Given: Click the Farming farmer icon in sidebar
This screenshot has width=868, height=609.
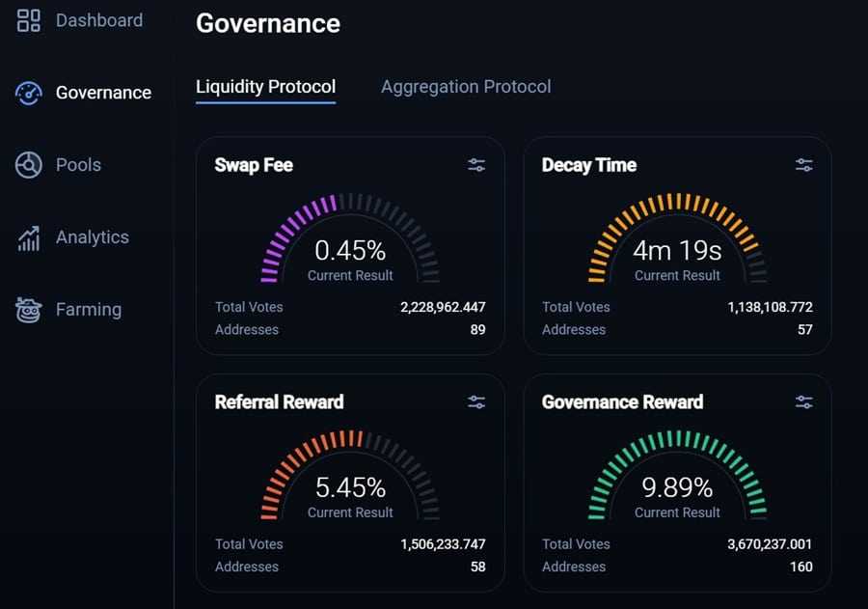Looking at the screenshot, I should 29,310.
